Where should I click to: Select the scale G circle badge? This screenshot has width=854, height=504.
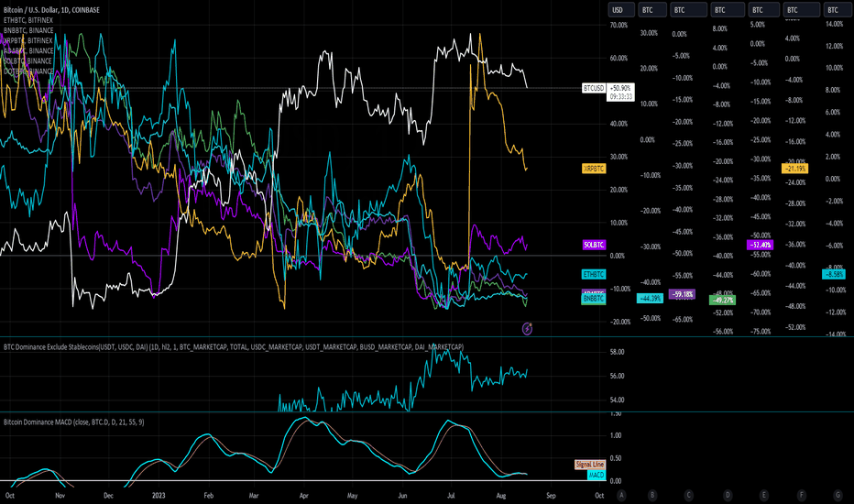click(x=838, y=495)
